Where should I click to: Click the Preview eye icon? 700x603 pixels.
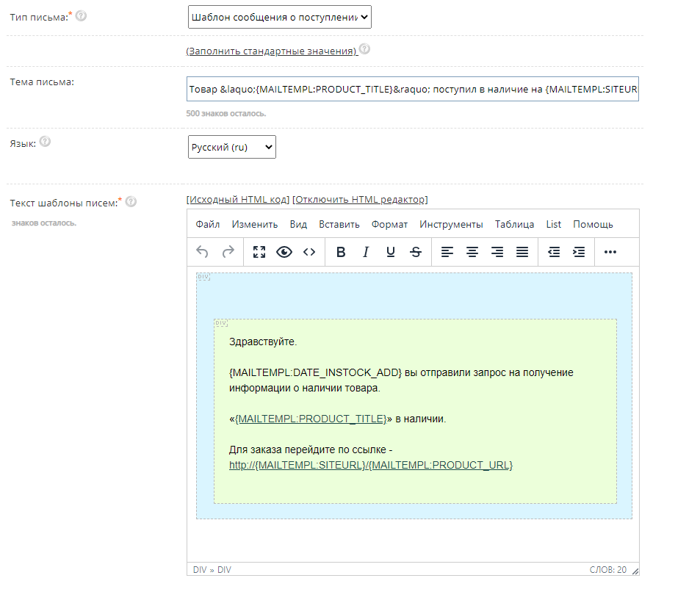click(284, 252)
